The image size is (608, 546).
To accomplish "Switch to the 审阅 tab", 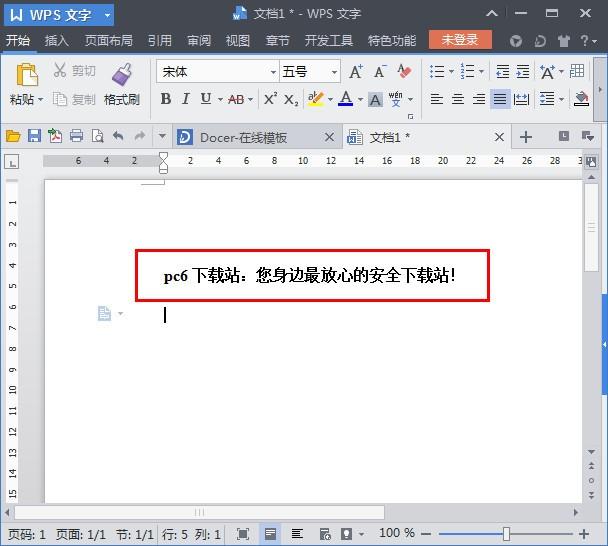I will click(x=199, y=40).
